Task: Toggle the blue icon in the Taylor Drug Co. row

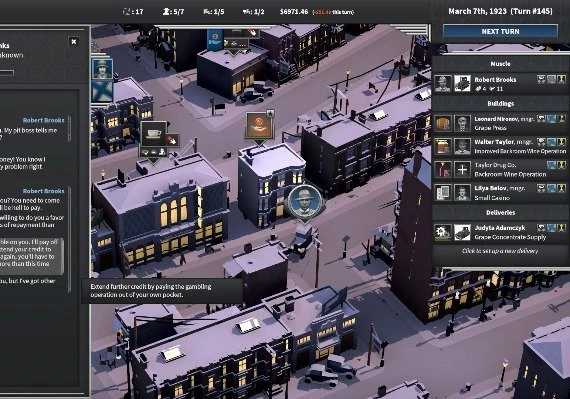Action: tap(552, 165)
